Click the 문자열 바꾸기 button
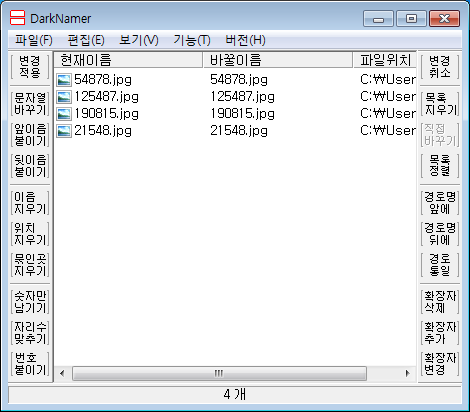The width and height of the screenshot is (470, 412). pos(30,104)
